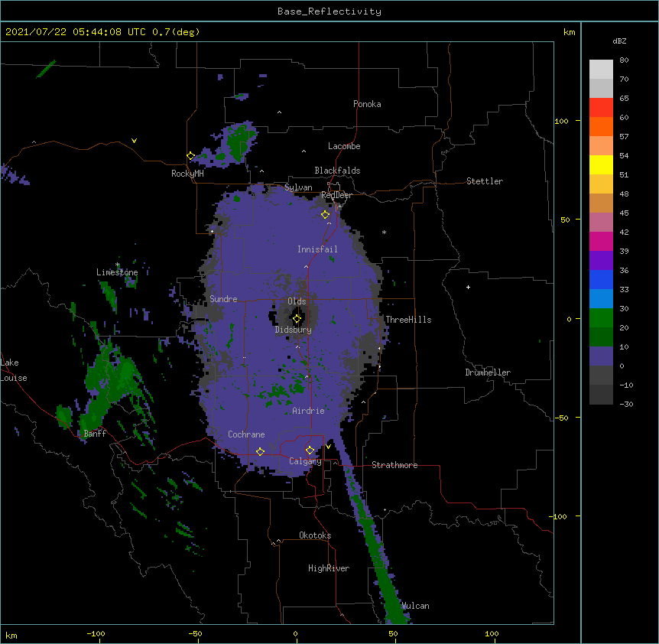Click the Lake Louise label
Screen dimensions: 659x644
(14, 370)
